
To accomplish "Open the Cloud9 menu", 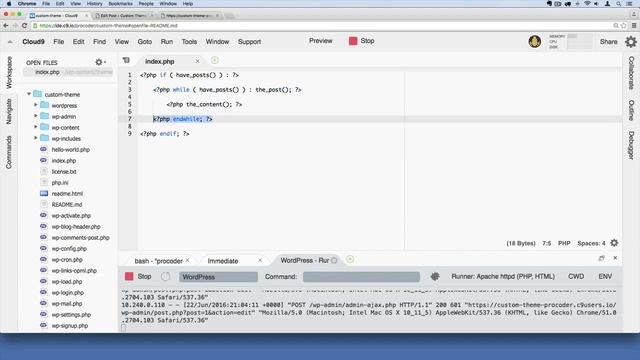I will click(33, 42).
